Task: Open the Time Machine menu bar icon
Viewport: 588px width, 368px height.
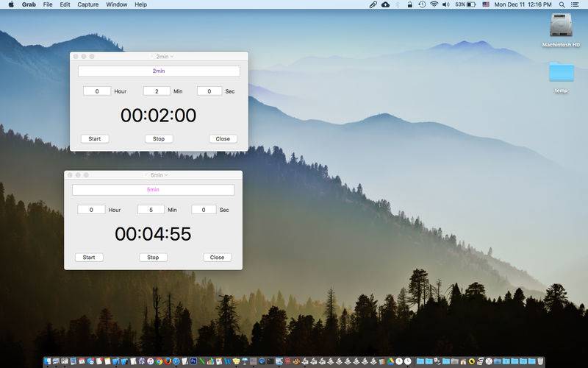Action: coord(422,4)
